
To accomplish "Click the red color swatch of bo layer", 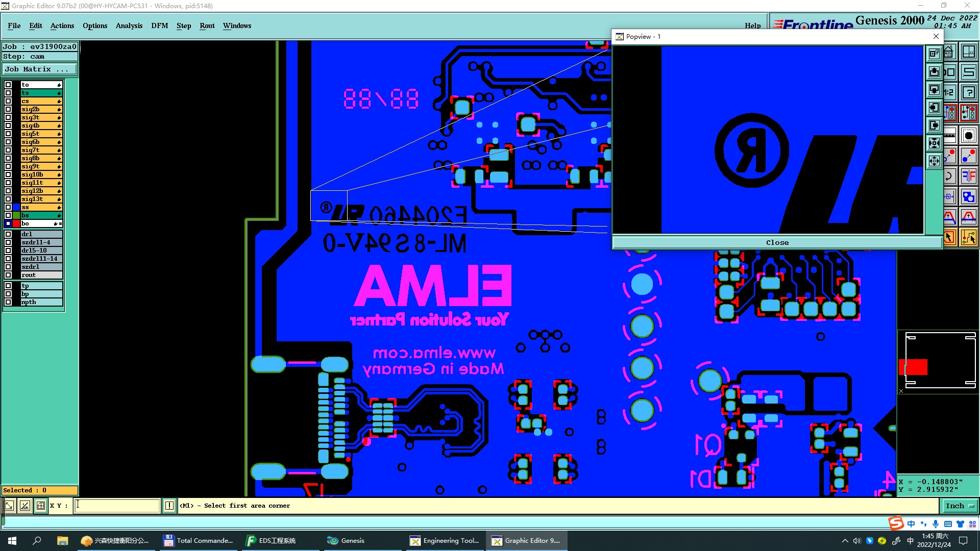I will point(16,223).
